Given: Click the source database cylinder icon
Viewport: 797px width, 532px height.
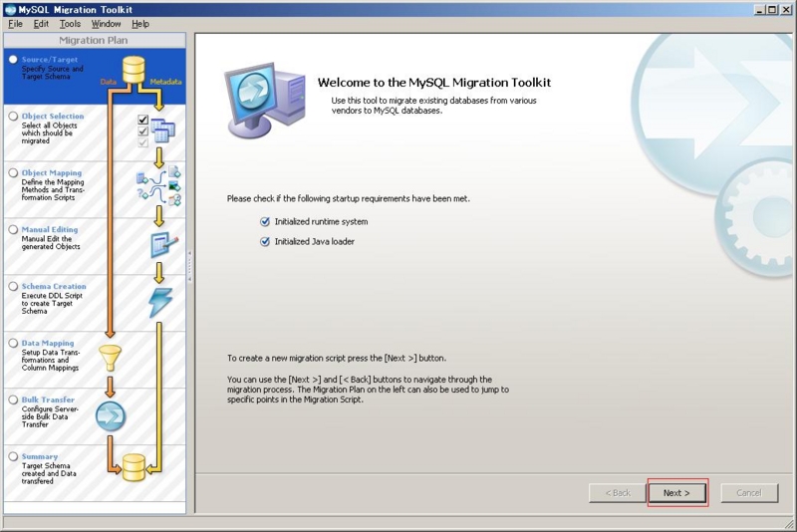Looking at the screenshot, I should tap(133, 70).
